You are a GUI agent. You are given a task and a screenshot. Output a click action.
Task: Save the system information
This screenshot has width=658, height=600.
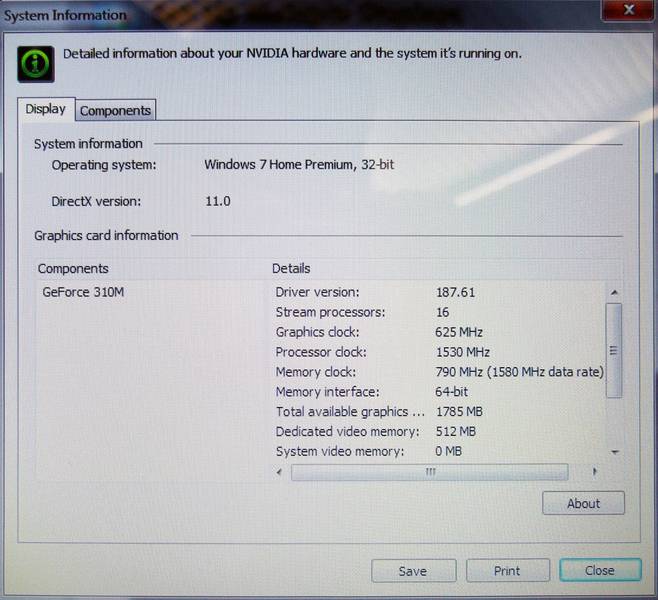[x=413, y=571]
